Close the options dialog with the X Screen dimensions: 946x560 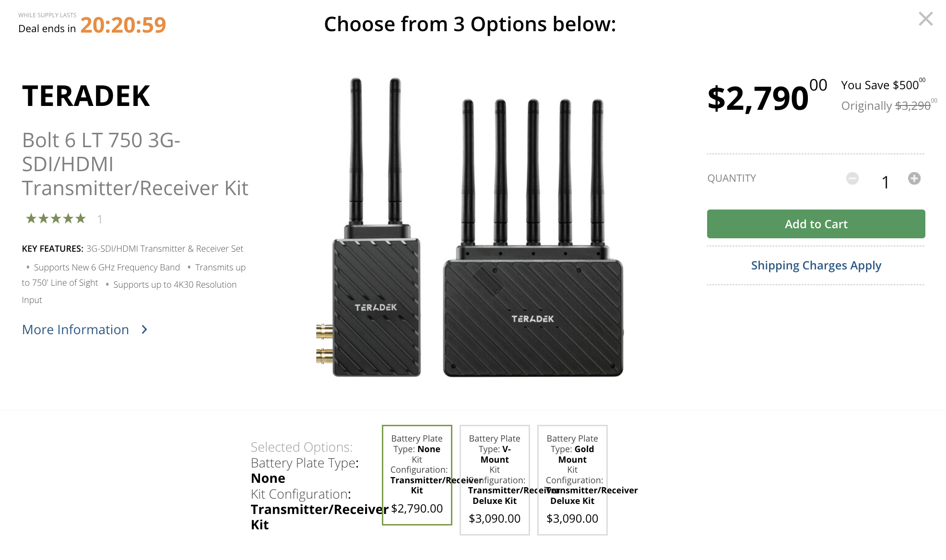click(x=925, y=19)
